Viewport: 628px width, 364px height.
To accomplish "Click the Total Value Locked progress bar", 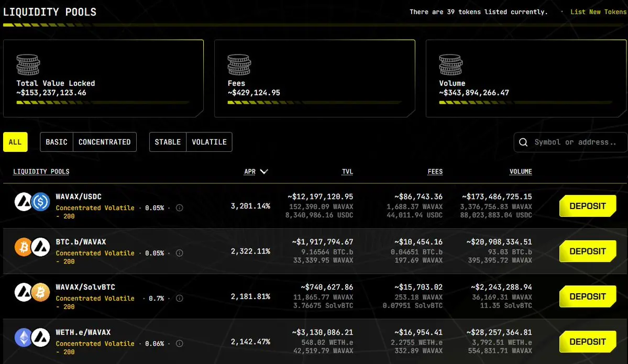I will (103, 103).
